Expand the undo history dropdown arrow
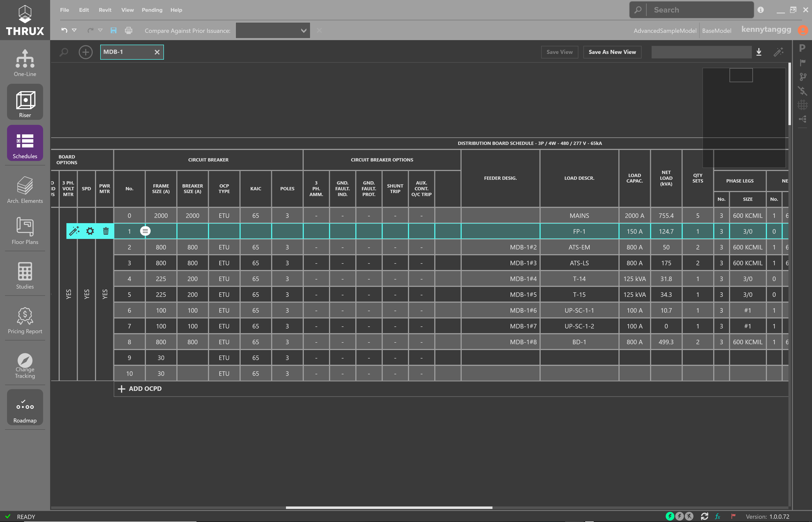 tap(74, 31)
